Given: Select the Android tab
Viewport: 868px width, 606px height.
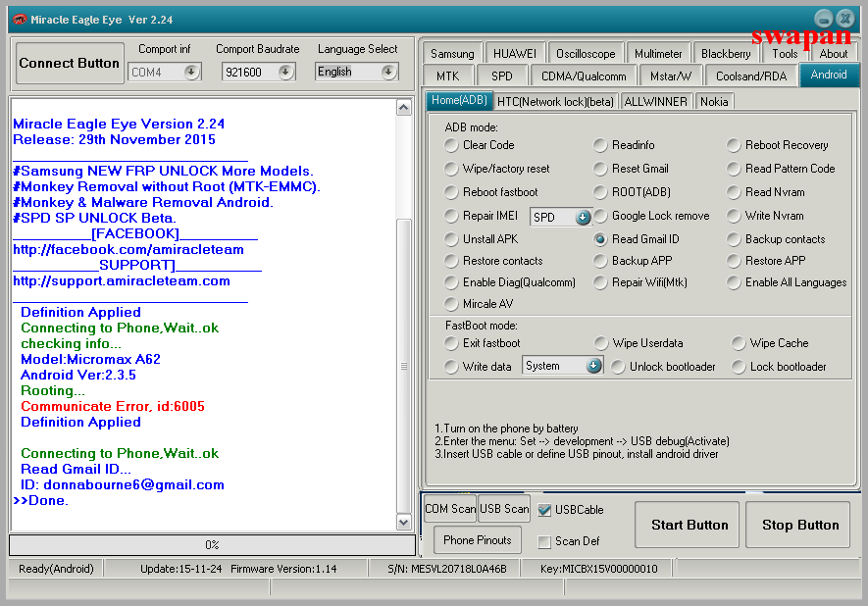Looking at the screenshot, I should [x=829, y=75].
